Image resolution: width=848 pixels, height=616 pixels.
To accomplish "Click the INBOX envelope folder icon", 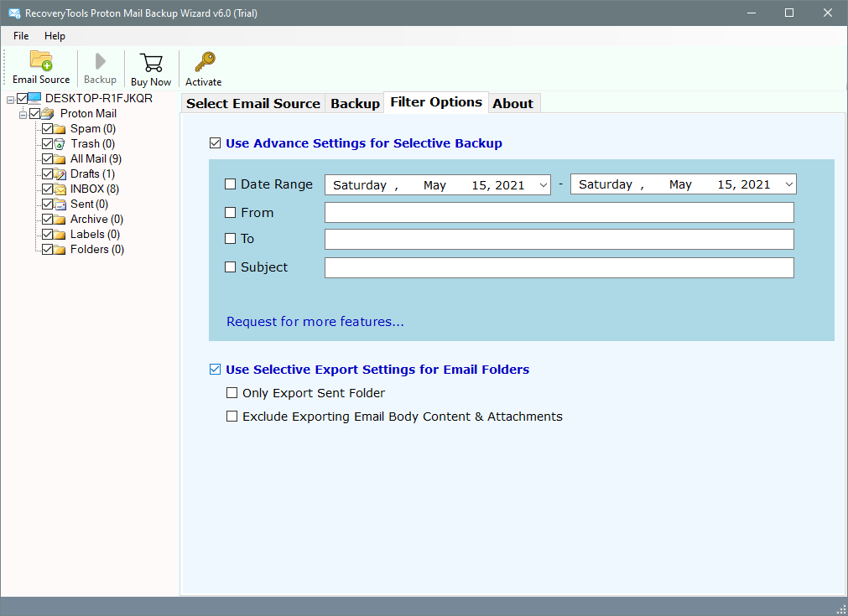I will coord(60,189).
